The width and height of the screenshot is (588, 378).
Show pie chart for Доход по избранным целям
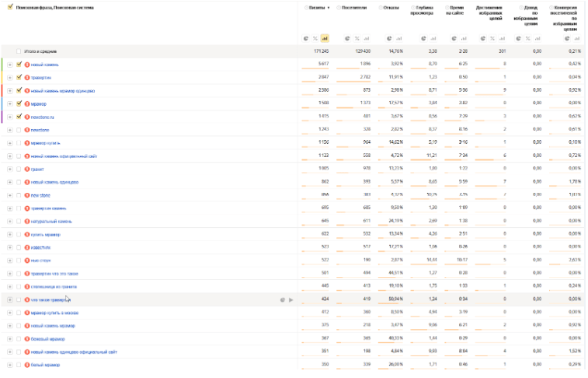tap(518, 38)
